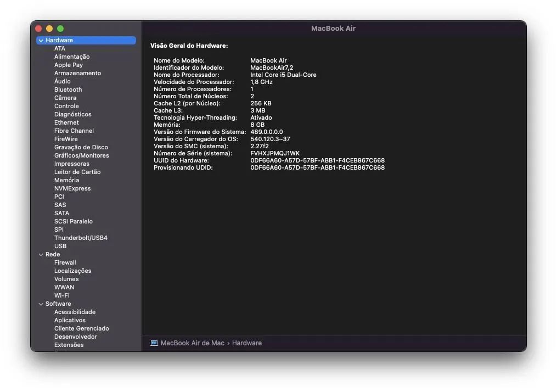557x392 pixels.
Task: Open Volumes in sidebar
Action: [66, 279]
